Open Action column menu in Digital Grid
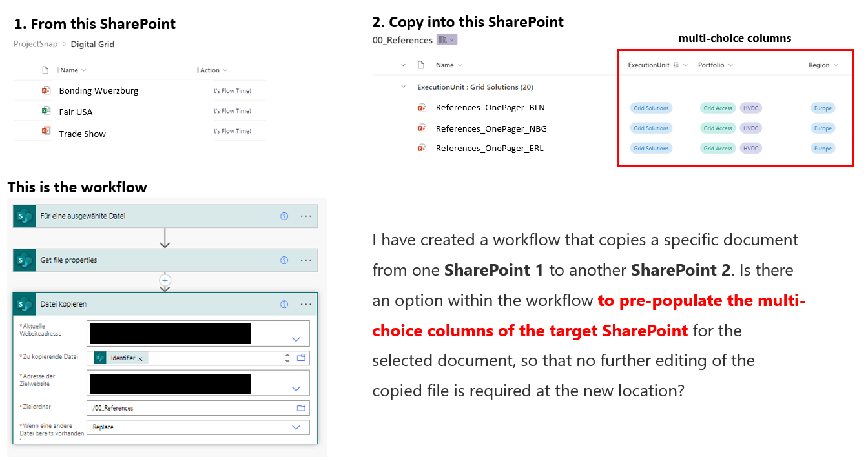Viewport: 868px width, 461px height. point(225,70)
